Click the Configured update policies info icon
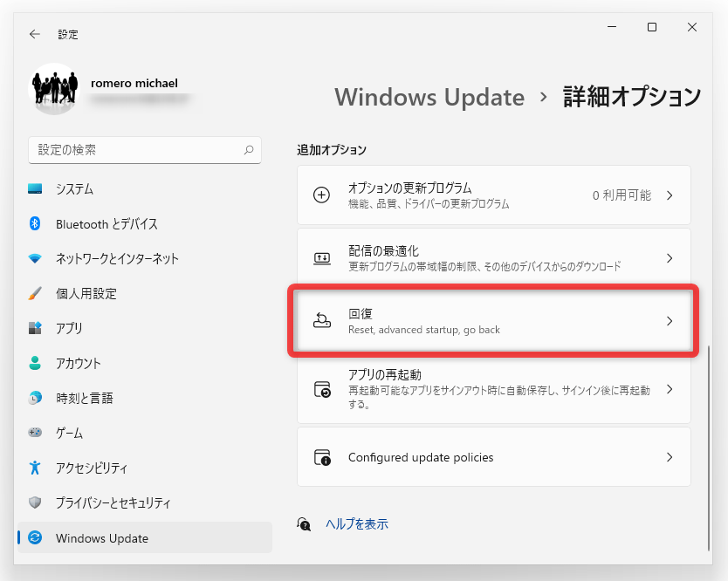Viewport: 728px width, 581px height. 322,457
